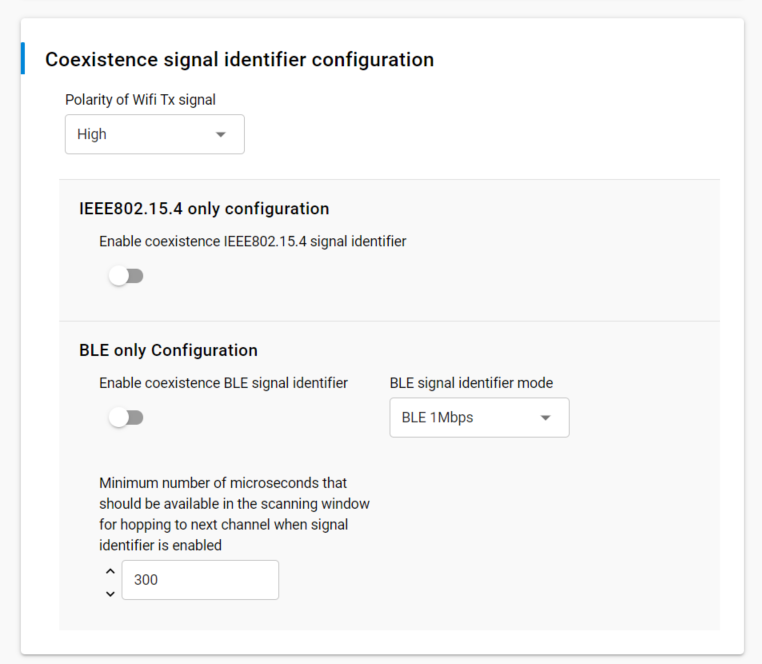Image resolution: width=762 pixels, height=664 pixels.
Task: Click the caret arrow in Polarity dropdown
Action: click(x=221, y=135)
